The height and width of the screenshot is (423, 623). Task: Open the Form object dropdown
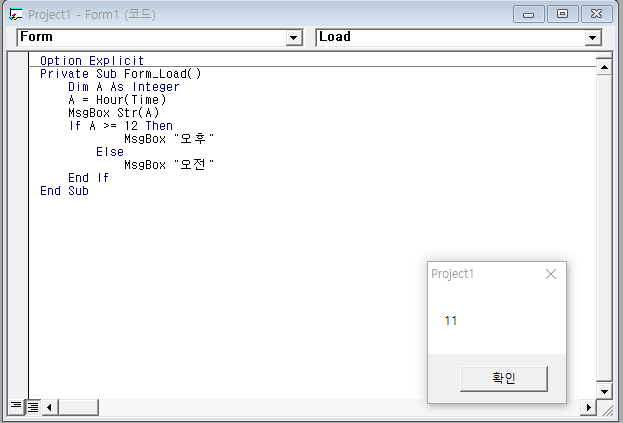pyautogui.click(x=293, y=38)
